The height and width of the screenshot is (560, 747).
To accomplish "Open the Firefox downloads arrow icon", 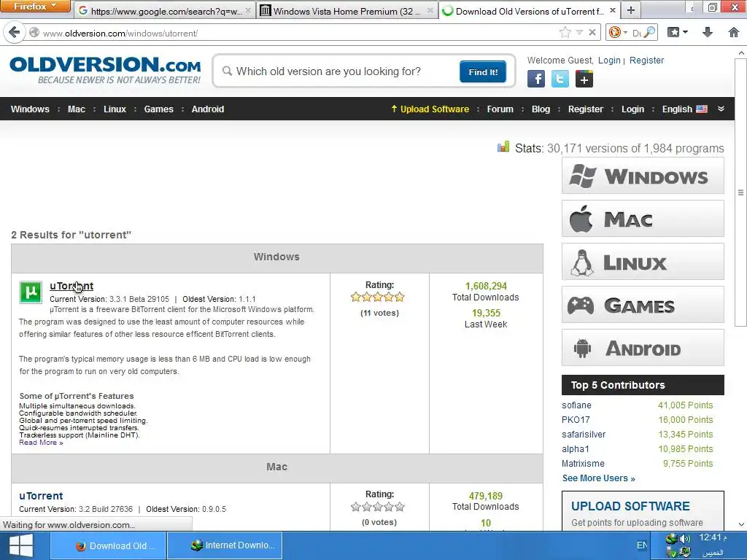I will click(x=708, y=32).
